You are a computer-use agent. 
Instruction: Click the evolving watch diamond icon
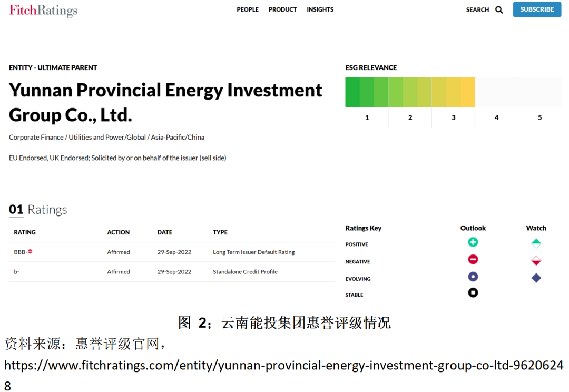tap(536, 278)
